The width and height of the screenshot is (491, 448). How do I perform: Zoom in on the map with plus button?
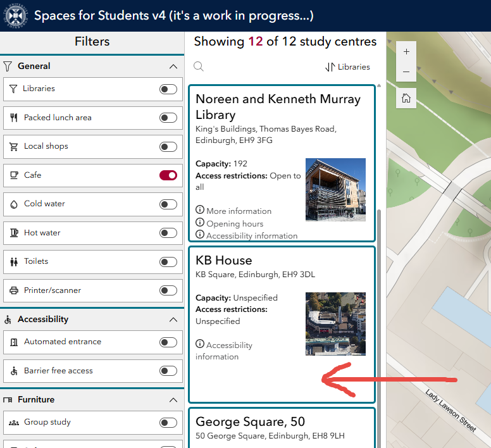(x=406, y=52)
